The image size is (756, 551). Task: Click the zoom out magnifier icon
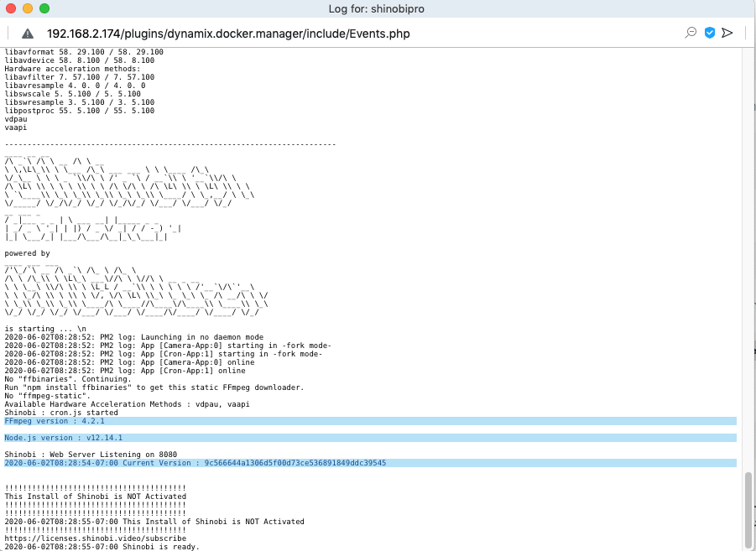tap(691, 33)
